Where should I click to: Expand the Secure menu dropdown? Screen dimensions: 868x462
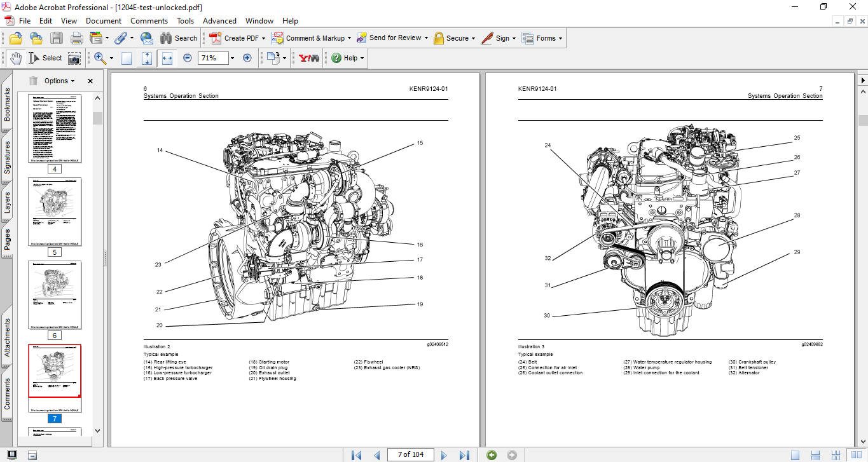(x=474, y=37)
